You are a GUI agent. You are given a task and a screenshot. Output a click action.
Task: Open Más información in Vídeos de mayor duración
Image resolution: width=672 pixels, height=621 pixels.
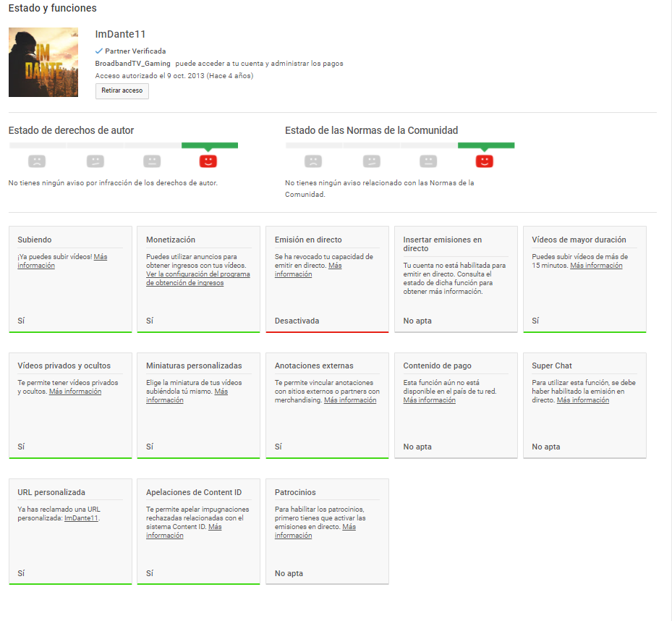596,266
